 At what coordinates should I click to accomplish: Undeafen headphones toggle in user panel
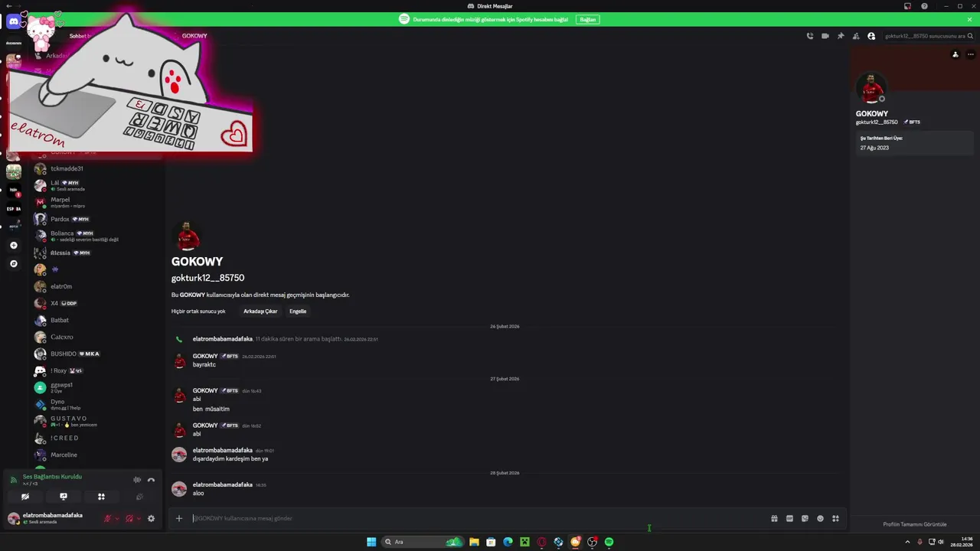[129, 518]
